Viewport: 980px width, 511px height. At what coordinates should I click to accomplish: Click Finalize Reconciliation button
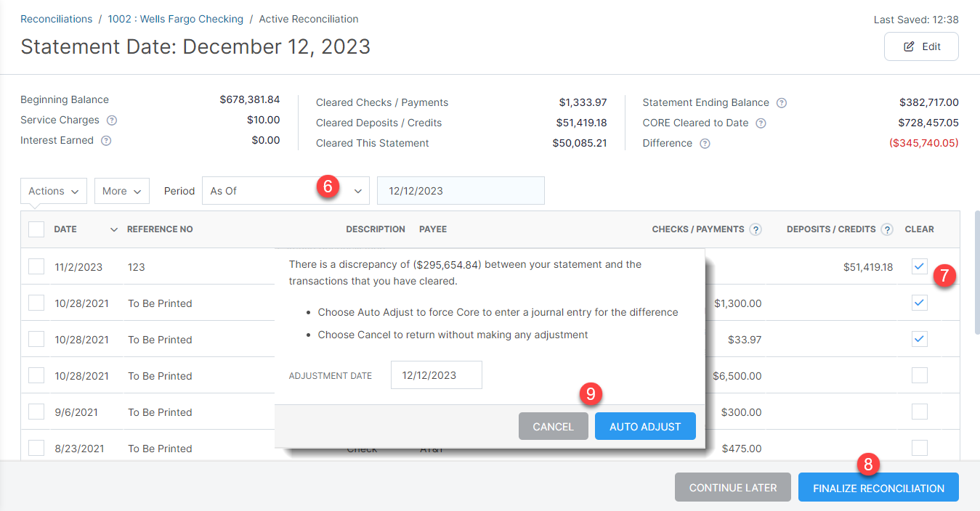coord(878,488)
